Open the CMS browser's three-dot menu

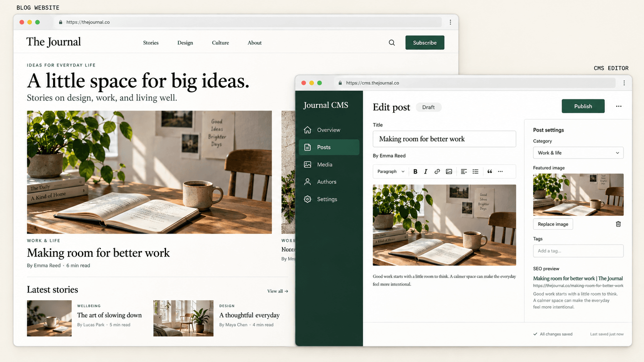[x=624, y=83]
